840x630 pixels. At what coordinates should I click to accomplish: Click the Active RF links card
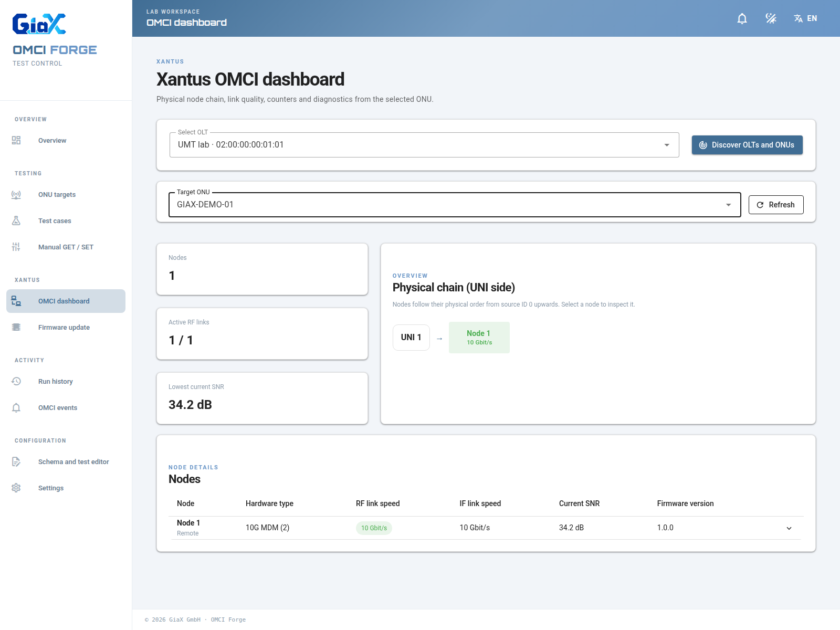tap(262, 334)
